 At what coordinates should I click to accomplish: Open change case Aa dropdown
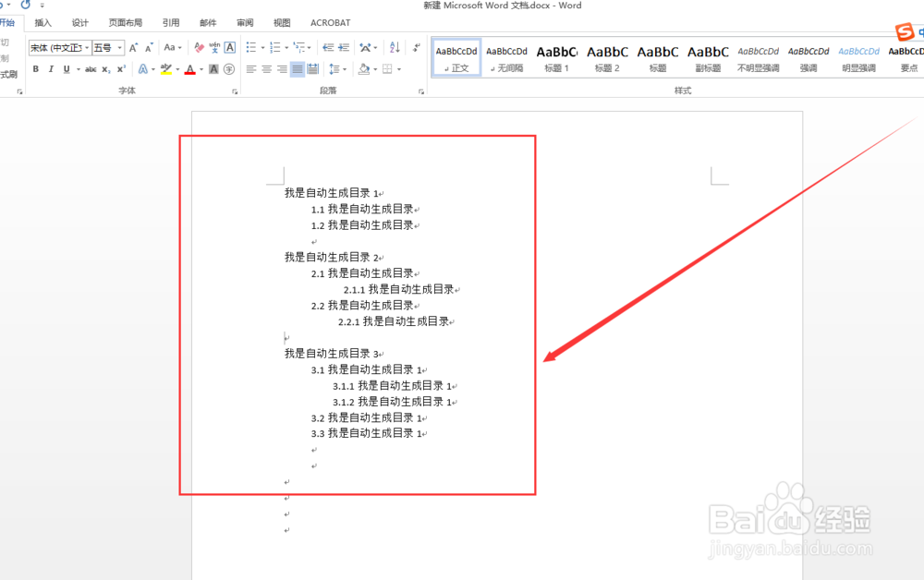click(173, 47)
